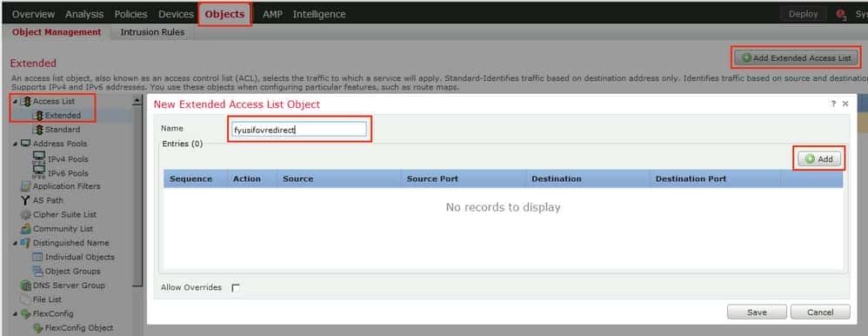Open the Overview menu

tap(33, 15)
